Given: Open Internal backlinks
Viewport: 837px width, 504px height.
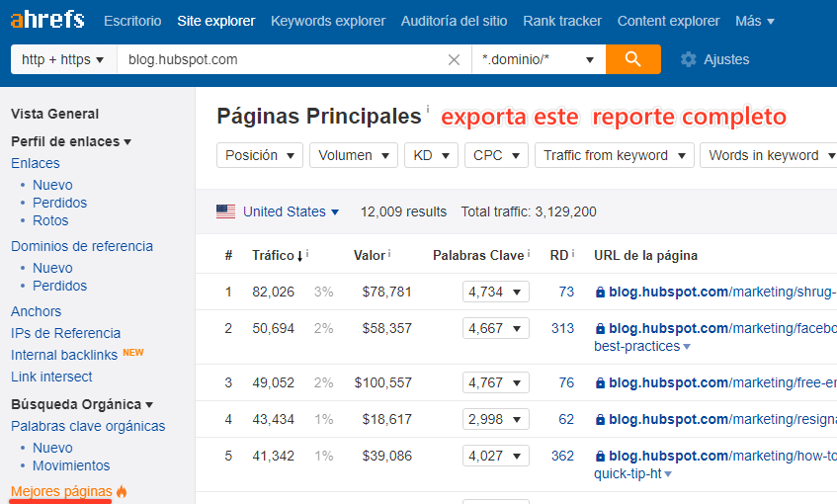Looking at the screenshot, I should click(x=64, y=355).
